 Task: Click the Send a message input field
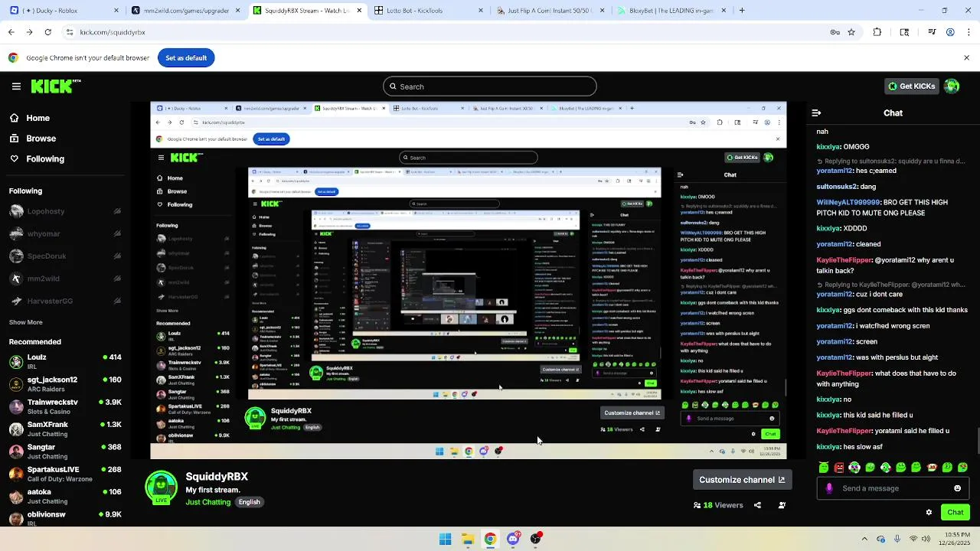(893, 488)
